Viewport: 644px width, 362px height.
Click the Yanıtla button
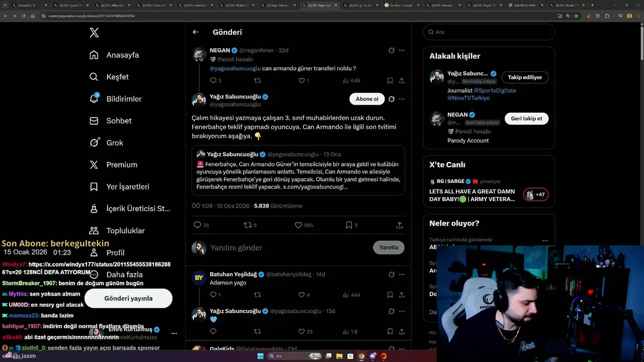click(388, 247)
